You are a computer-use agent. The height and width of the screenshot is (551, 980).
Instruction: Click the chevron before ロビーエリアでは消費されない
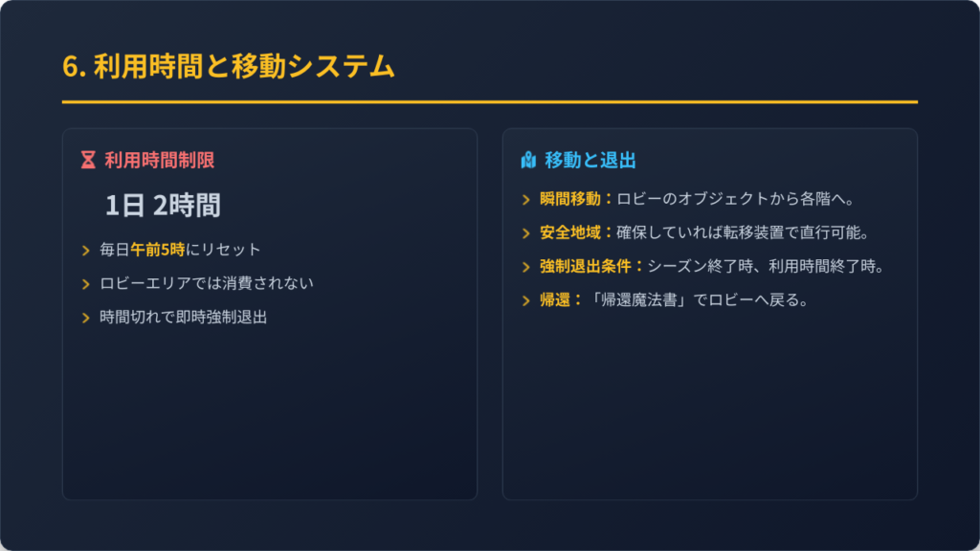click(87, 284)
